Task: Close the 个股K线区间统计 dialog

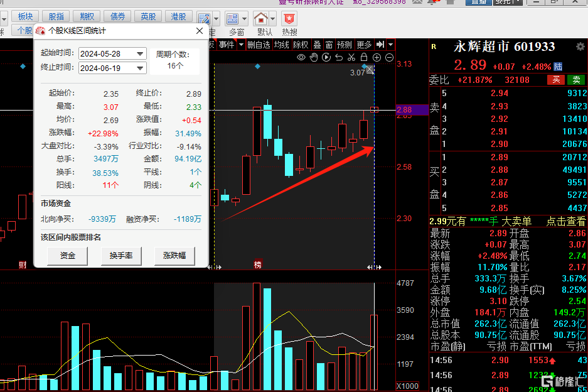Action: (200, 31)
